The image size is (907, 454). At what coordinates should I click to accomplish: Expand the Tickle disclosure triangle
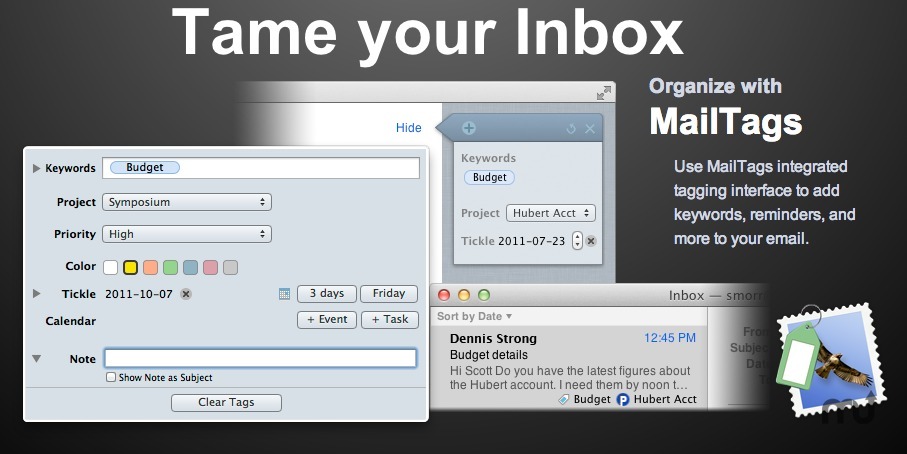point(36,294)
